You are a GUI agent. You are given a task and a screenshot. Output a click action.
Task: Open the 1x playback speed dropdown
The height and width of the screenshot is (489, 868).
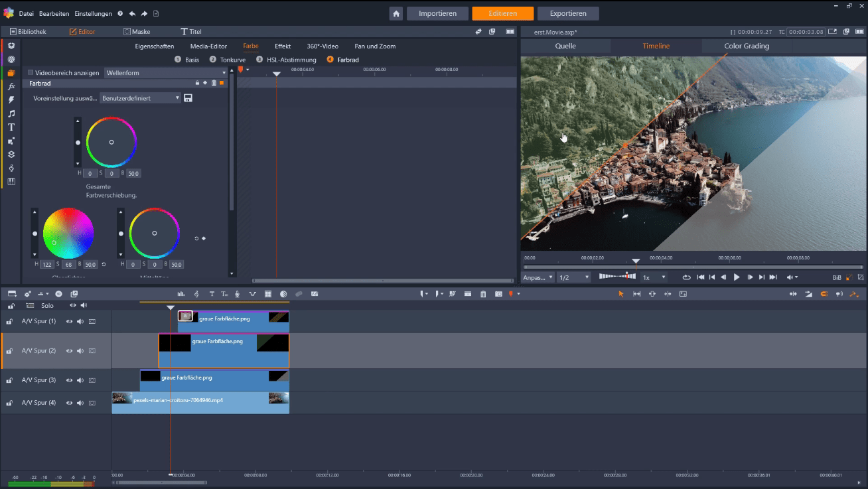click(x=654, y=277)
